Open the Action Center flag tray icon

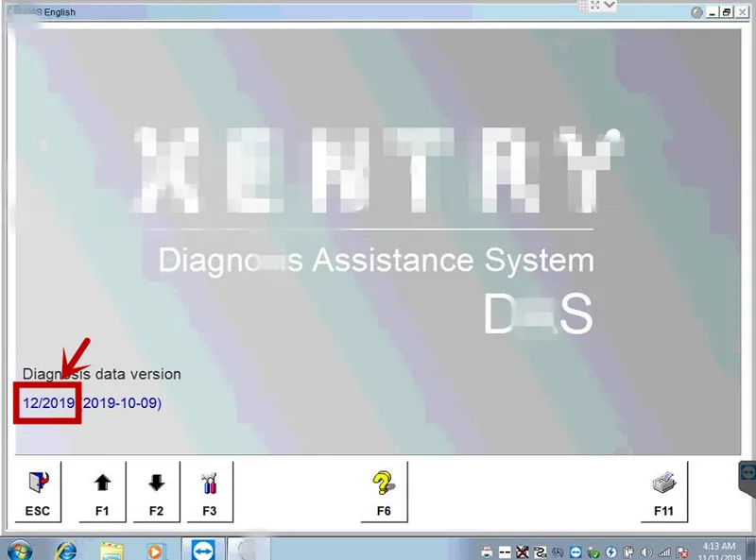point(681,552)
